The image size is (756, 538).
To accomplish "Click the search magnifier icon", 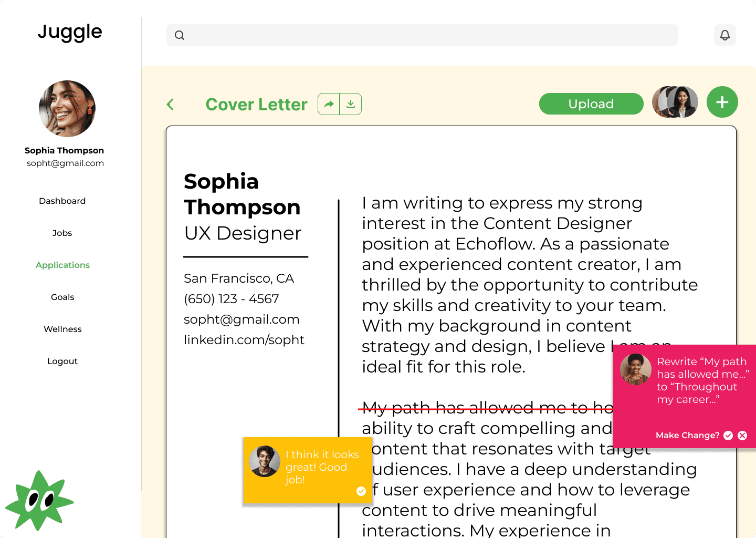I will pyautogui.click(x=180, y=35).
